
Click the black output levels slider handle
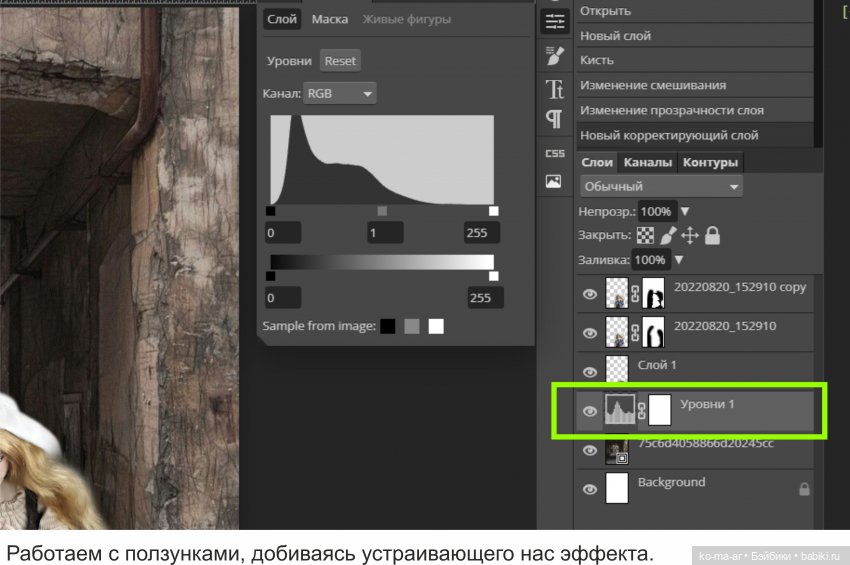pyautogui.click(x=271, y=276)
